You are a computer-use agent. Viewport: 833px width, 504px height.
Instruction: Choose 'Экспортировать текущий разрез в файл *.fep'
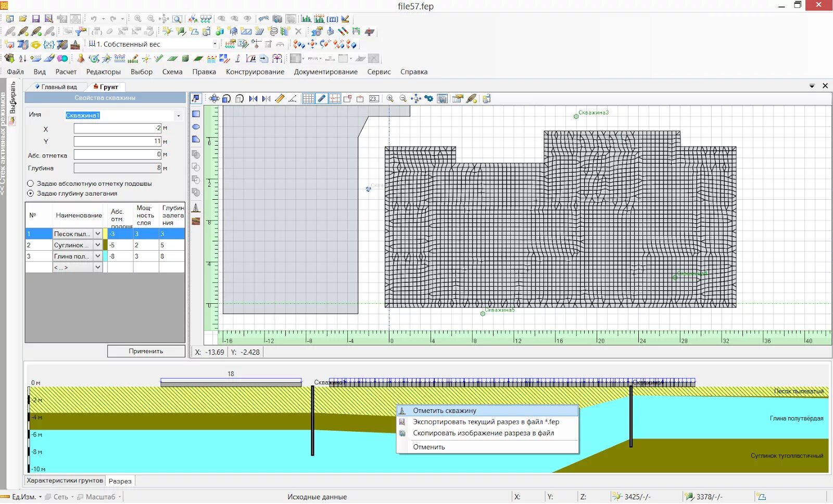(x=487, y=422)
